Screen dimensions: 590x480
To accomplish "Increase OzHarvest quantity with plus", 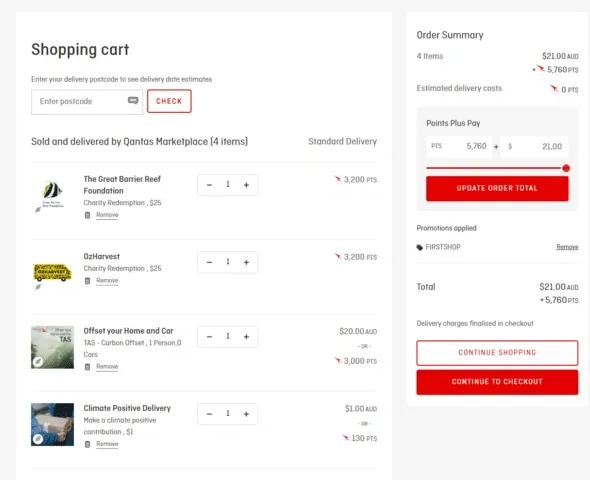I will (x=246, y=262).
